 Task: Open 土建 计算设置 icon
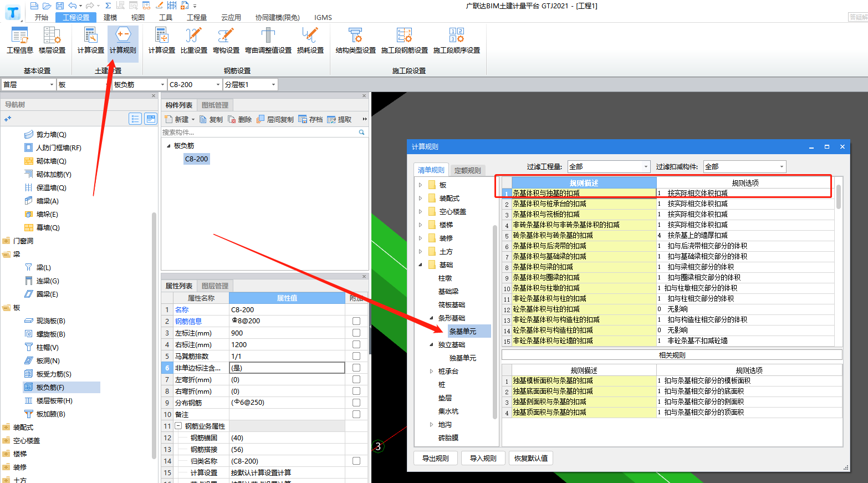[x=91, y=40]
